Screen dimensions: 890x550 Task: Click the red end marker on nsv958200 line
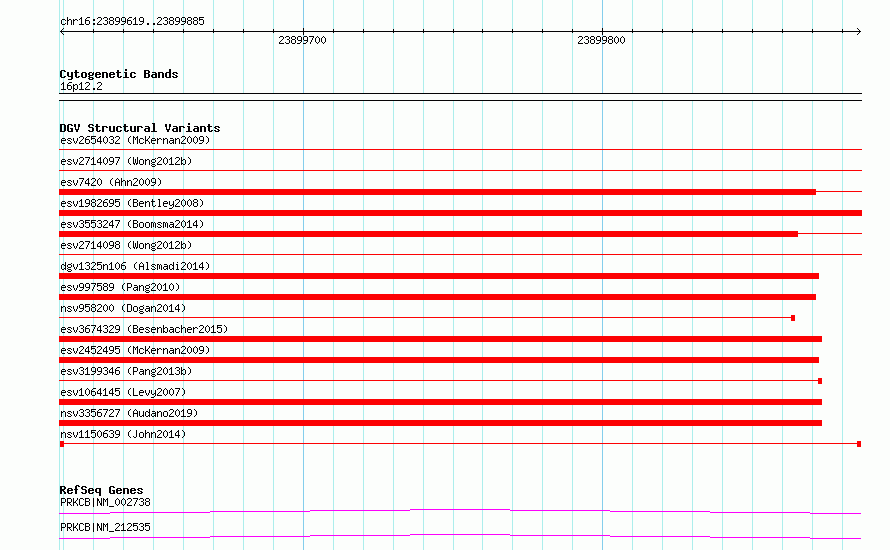point(793,318)
